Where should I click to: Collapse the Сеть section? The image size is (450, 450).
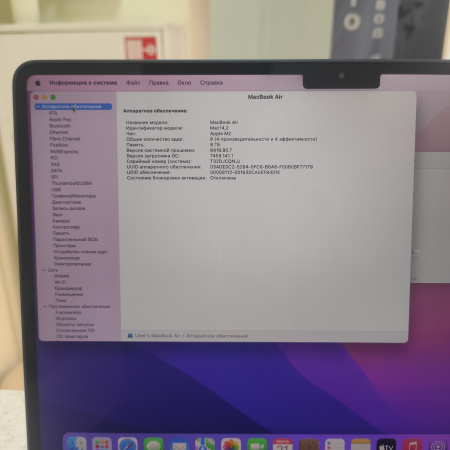click(x=44, y=270)
